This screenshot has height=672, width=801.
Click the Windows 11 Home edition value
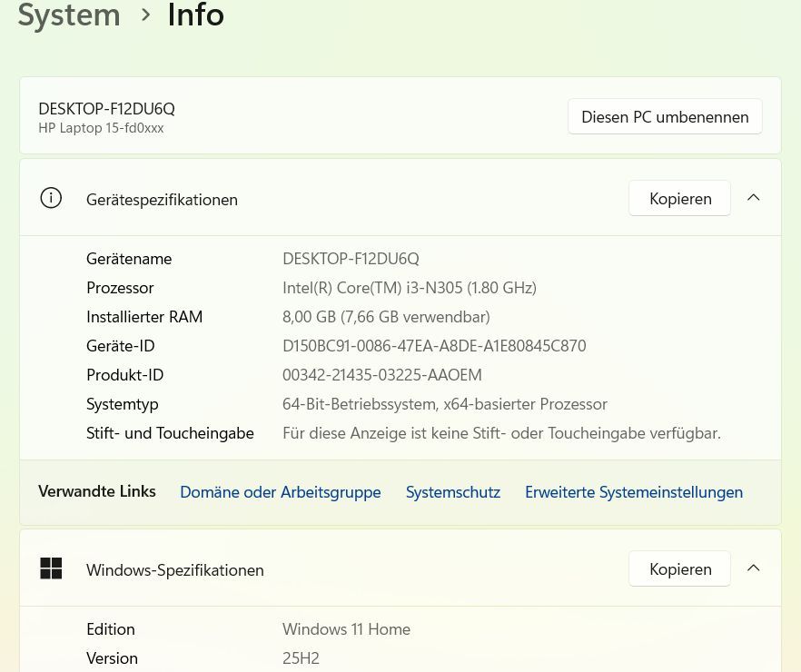pyautogui.click(x=346, y=629)
